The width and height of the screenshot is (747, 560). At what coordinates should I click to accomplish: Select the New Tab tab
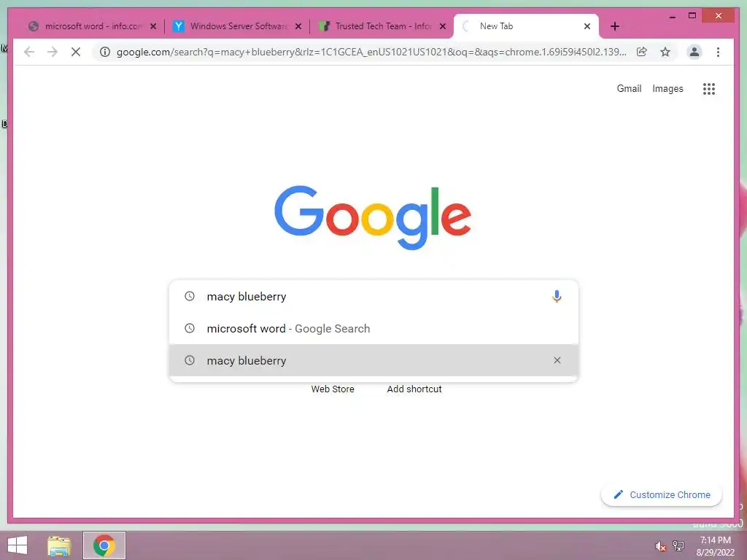[525, 26]
